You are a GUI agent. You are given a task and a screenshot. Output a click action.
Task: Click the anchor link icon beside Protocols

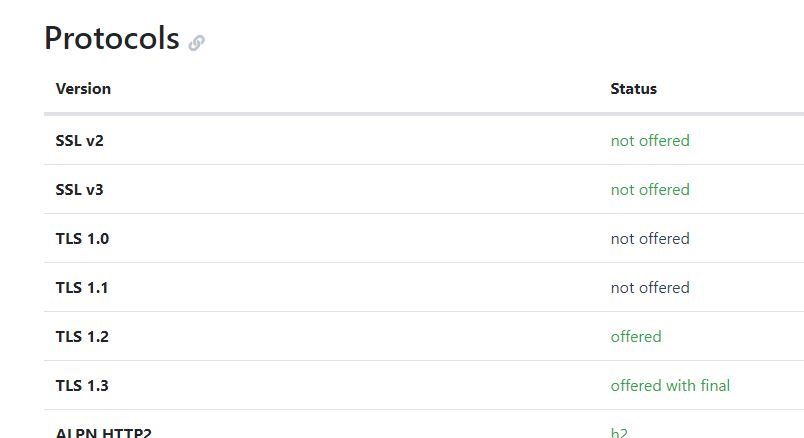(197, 42)
